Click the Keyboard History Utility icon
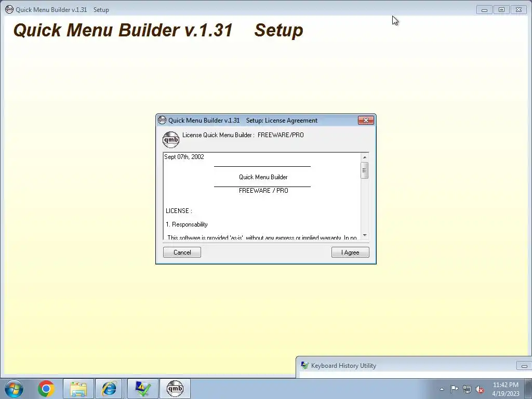 coord(304,365)
